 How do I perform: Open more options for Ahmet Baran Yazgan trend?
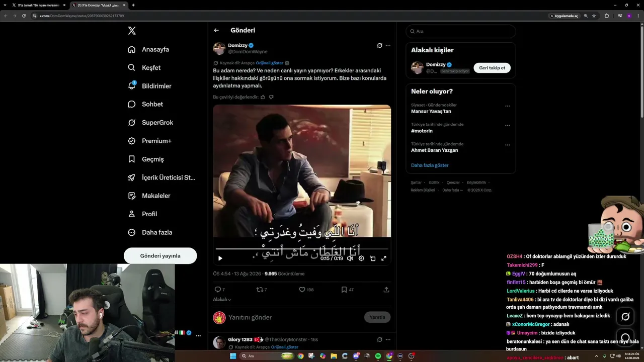pyautogui.click(x=508, y=145)
